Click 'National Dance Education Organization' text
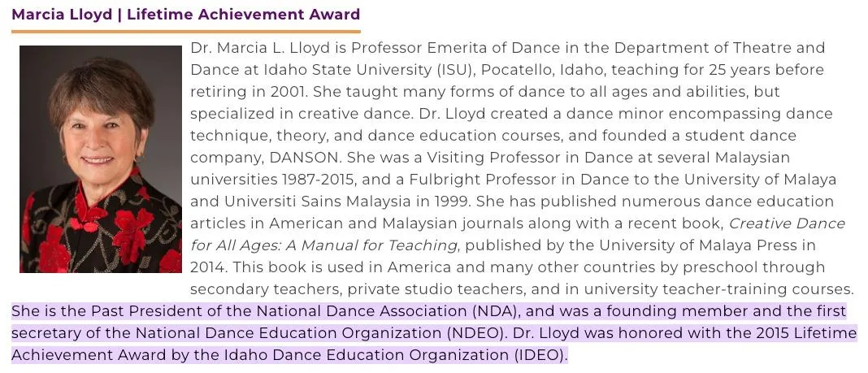This screenshot has height=373, width=868. (289, 334)
